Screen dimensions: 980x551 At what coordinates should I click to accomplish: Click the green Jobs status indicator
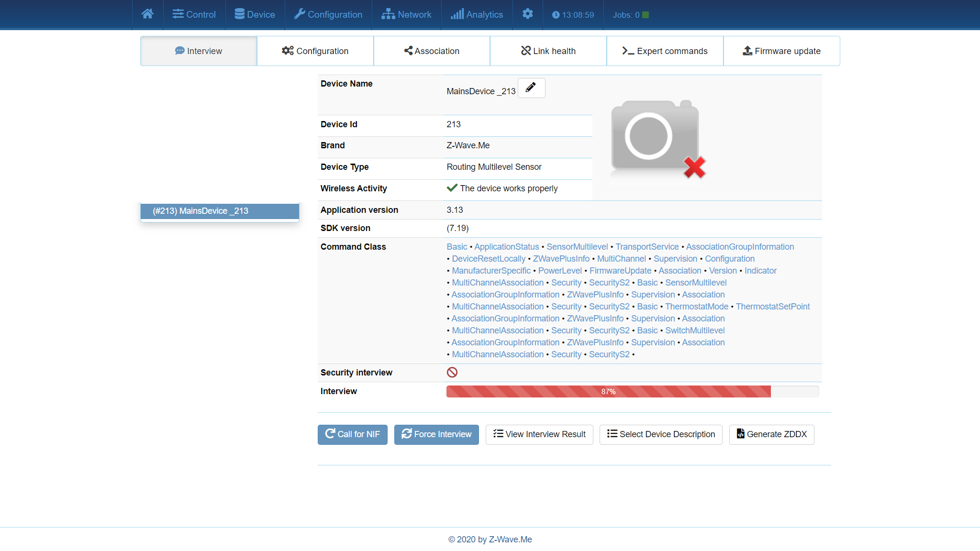(646, 15)
